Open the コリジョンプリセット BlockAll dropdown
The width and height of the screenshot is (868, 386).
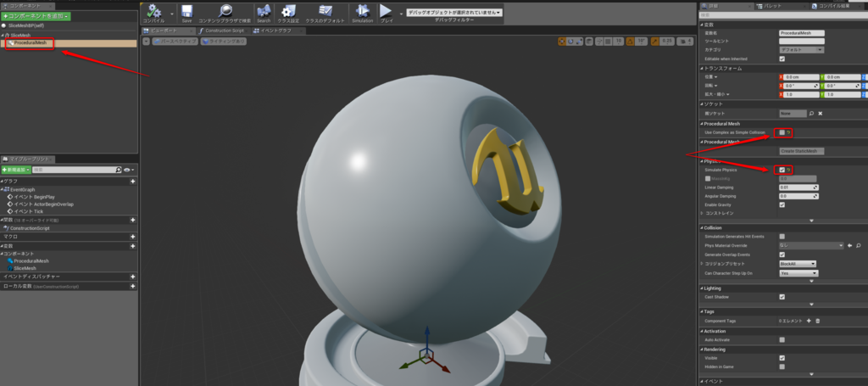(x=798, y=264)
